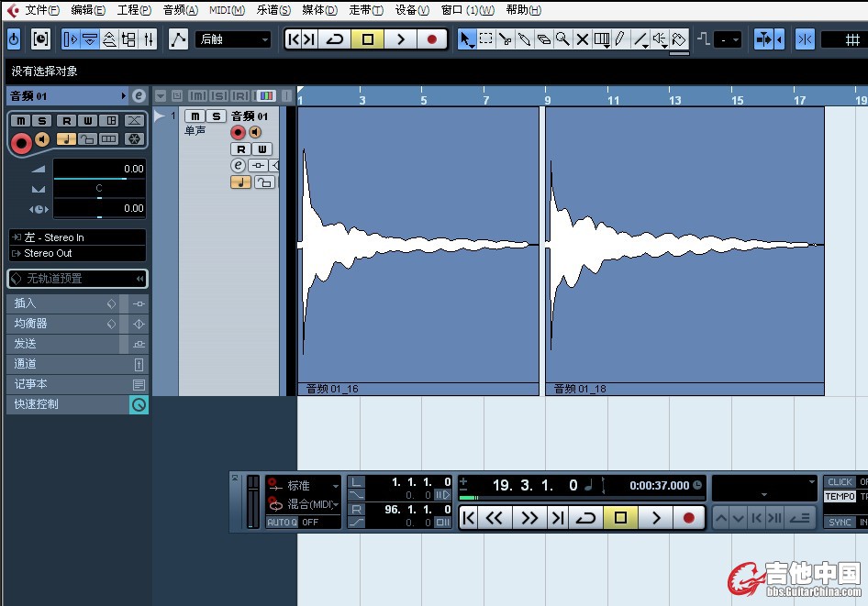
Task: Mute the 音频 01 track in track list
Action: pyautogui.click(x=195, y=116)
